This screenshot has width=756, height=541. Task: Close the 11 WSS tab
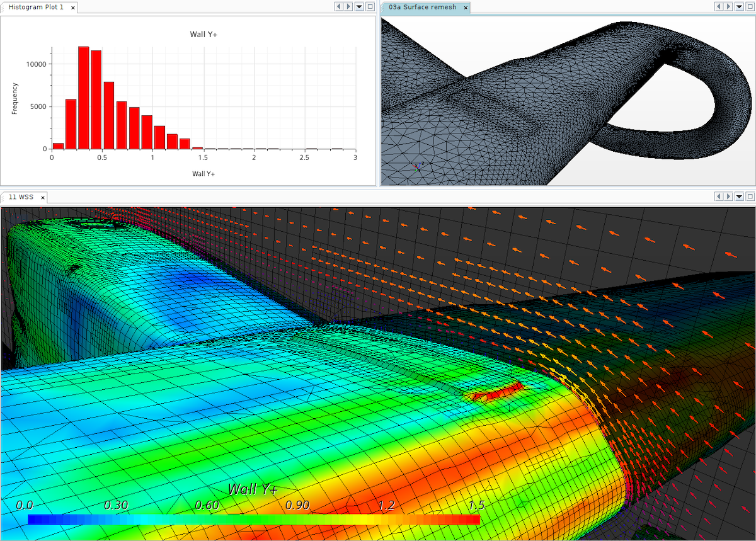tap(43, 197)
